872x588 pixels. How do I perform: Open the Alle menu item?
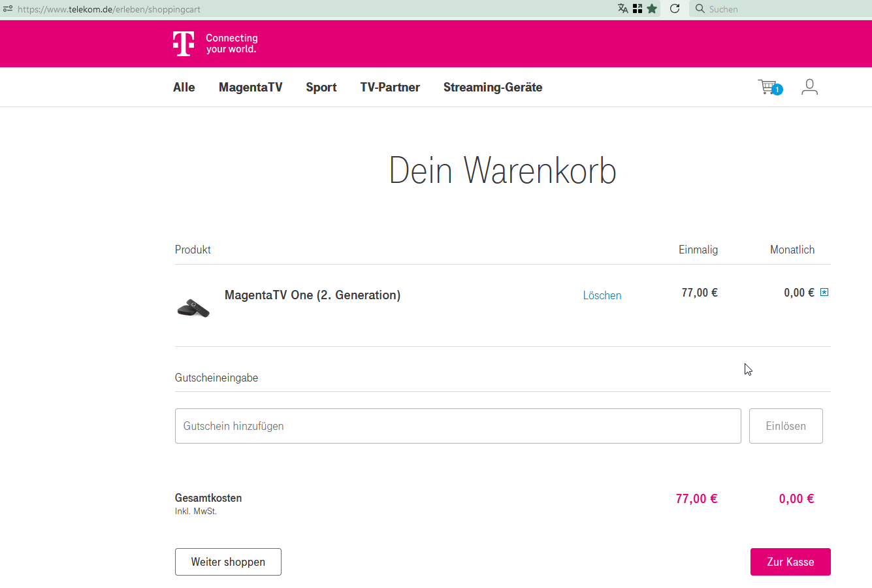pos(184,88)
